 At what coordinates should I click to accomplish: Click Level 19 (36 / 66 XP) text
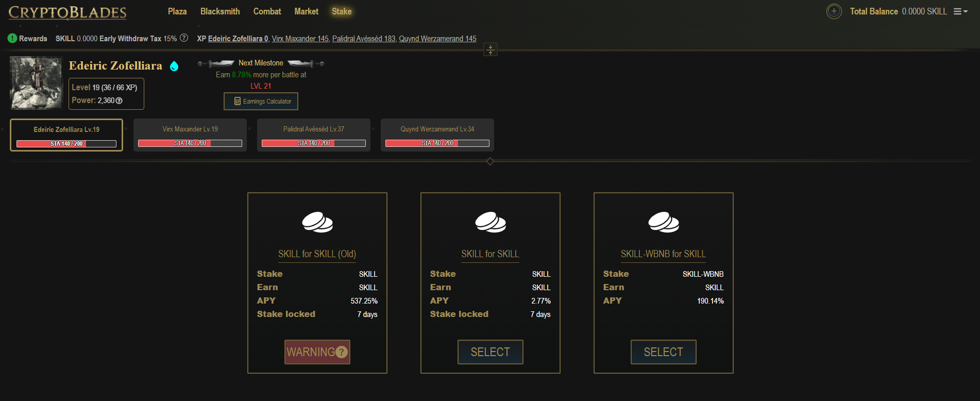[x=105, y=88]
